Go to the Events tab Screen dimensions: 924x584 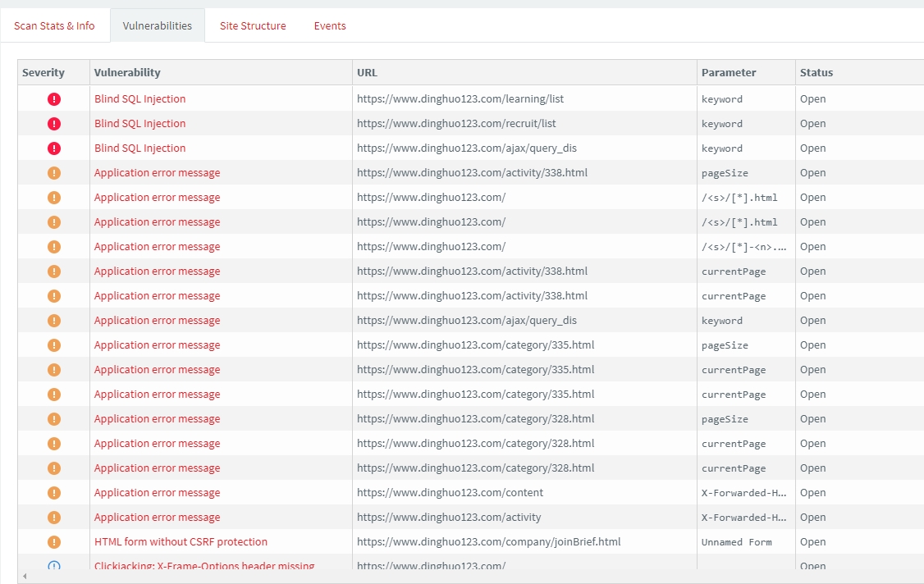click(x=330, y=26)
